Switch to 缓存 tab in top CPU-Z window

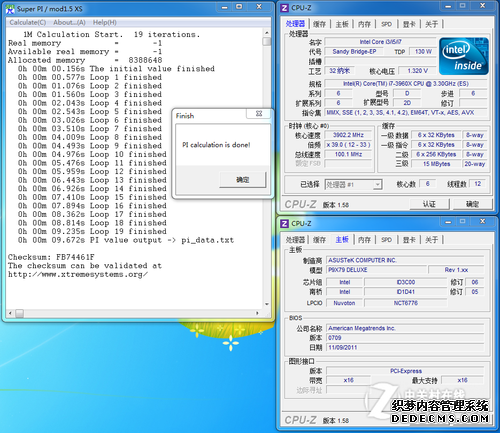[x=319, y=24]
